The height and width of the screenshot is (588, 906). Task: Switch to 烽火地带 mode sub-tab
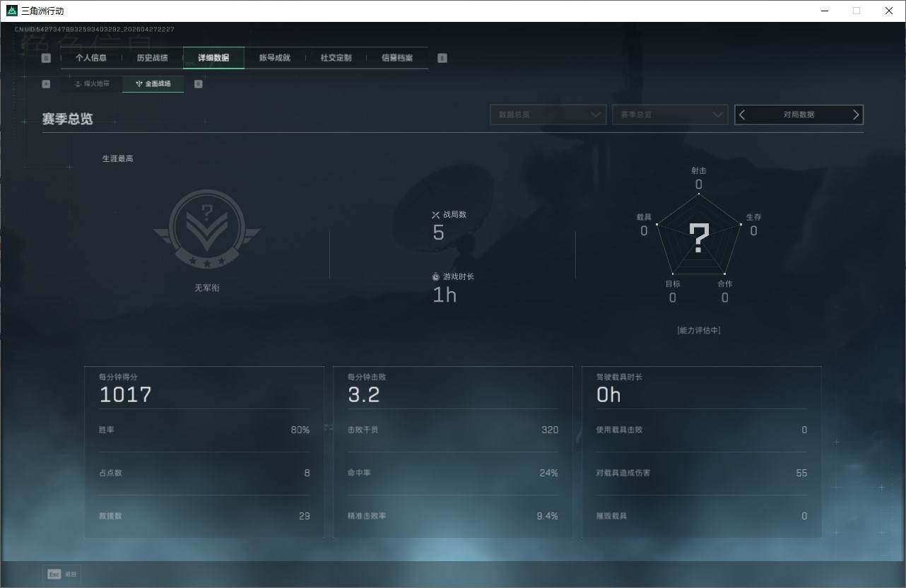coord(92,83)
